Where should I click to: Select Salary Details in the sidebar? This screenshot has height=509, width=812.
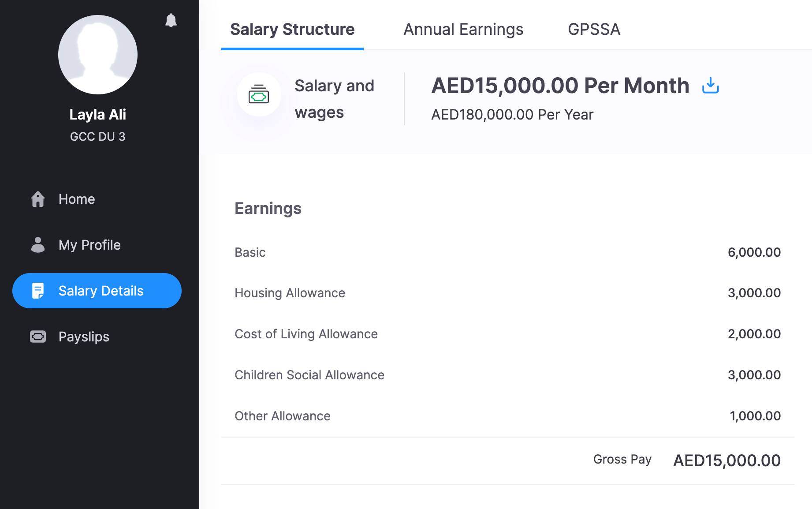click(x=101, y=291)
